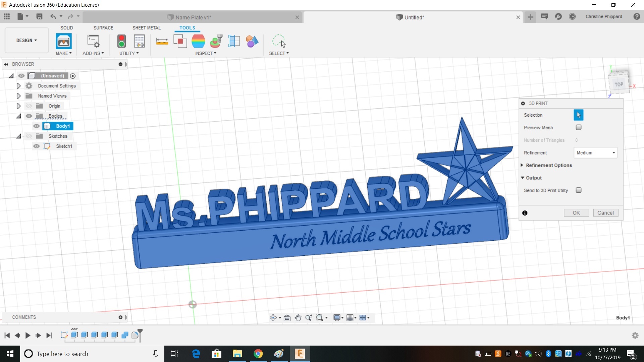
Task: Switch to the SURFACE tab
Action: pyautogui.click(x=103, y=28)
